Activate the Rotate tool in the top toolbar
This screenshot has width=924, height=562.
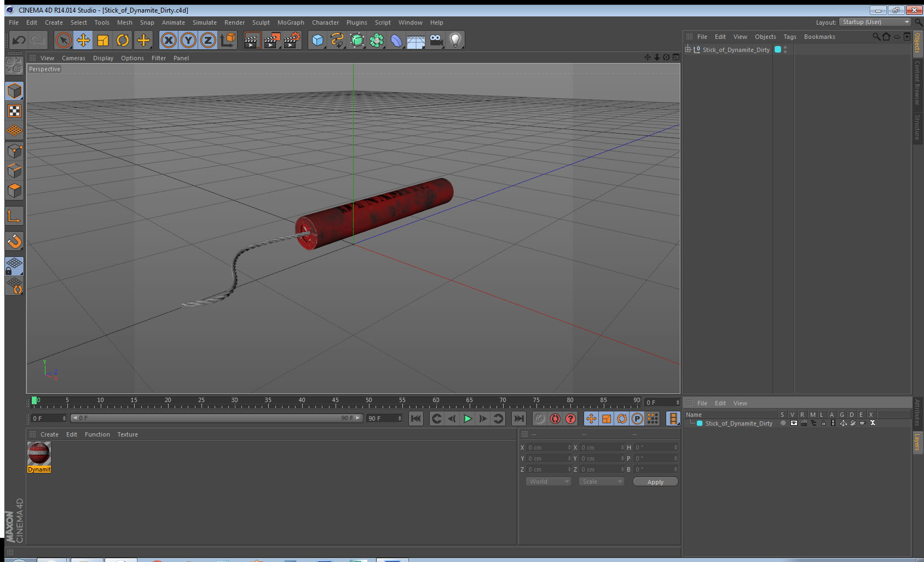click(123, 40)
